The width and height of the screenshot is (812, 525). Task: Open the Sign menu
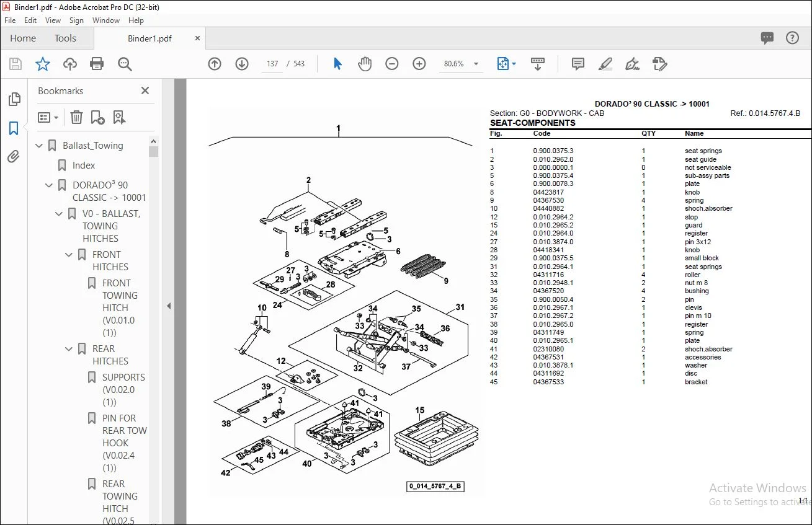76,20
